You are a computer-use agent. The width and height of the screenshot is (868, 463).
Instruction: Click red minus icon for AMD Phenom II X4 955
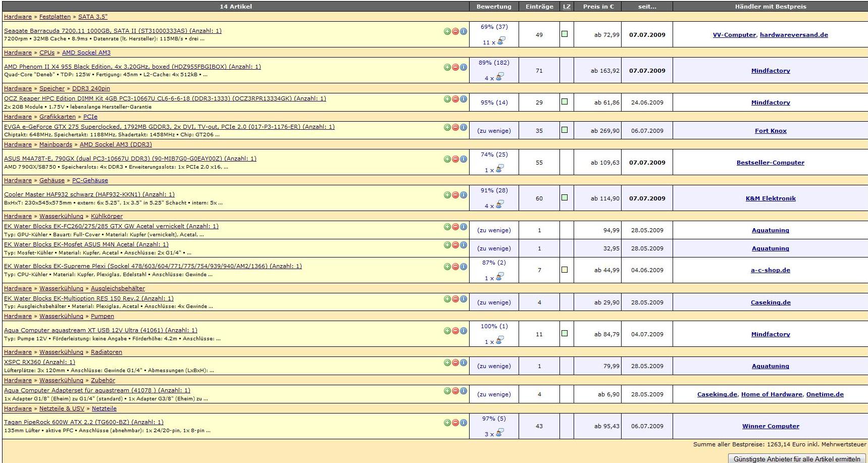[x=455, y=67]
